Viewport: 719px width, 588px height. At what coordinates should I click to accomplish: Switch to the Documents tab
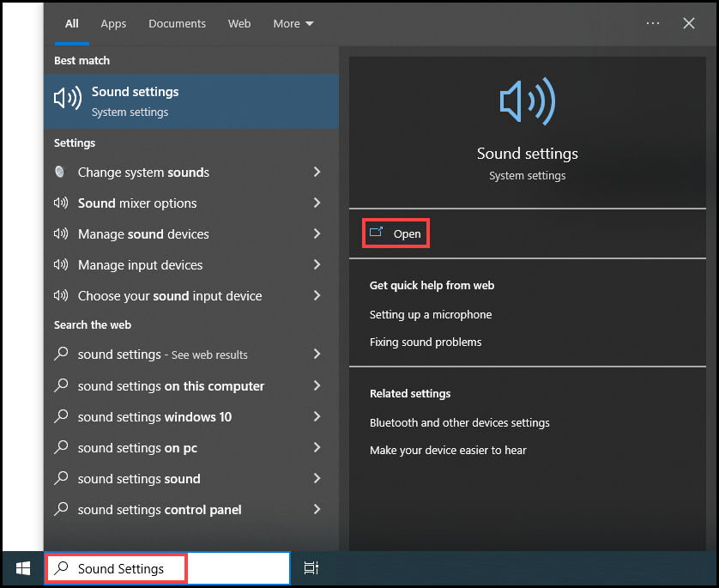pos(177,23)
